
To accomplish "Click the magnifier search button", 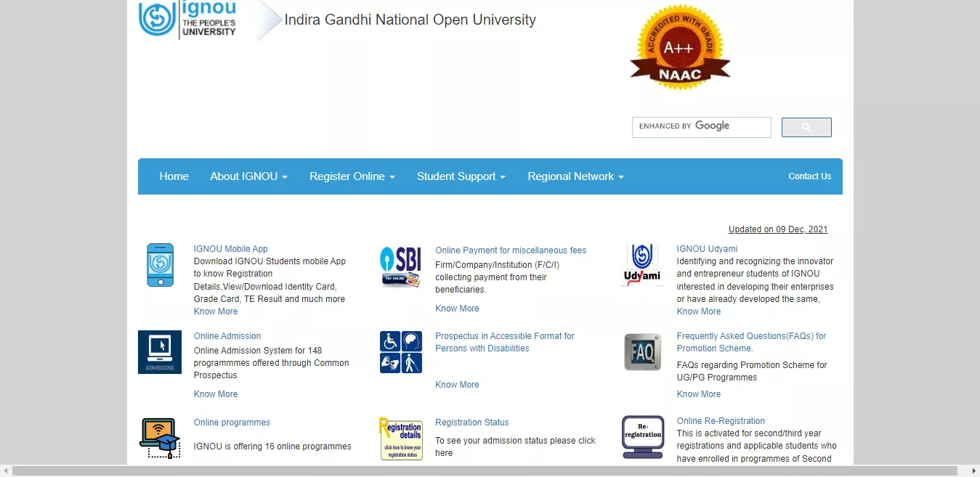I will click(x=806, y=127).
